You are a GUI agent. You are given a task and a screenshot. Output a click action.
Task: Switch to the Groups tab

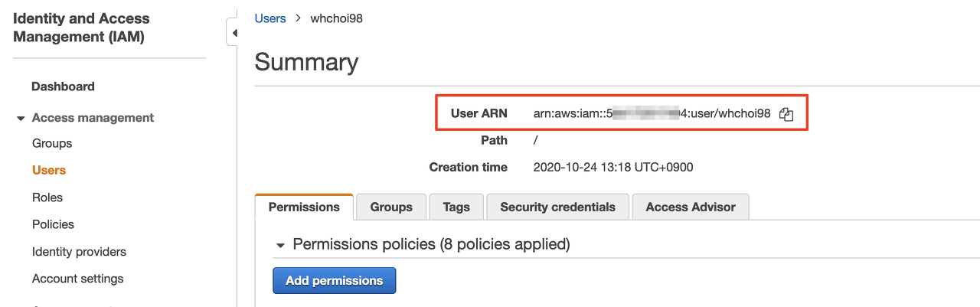coord(391,207)
